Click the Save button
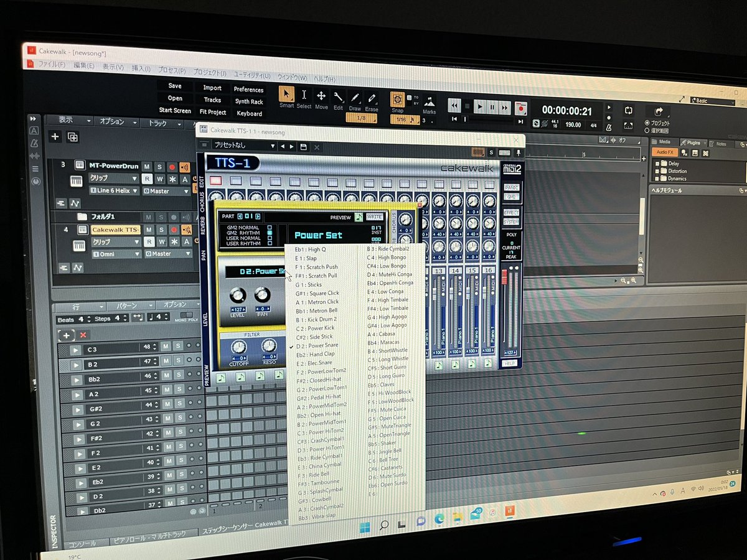 pyautogui.click(x=175, y=86)
